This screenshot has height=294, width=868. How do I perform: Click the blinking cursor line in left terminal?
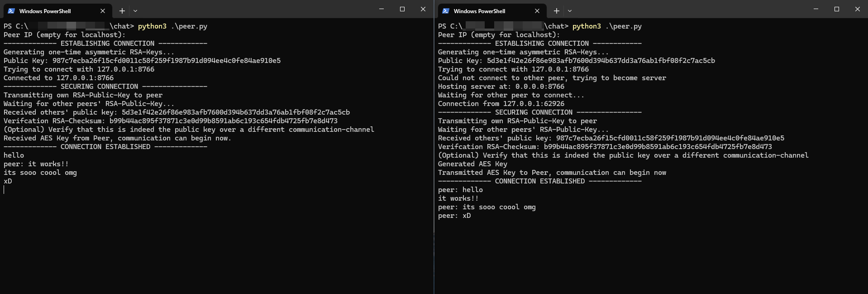point(4,190)
